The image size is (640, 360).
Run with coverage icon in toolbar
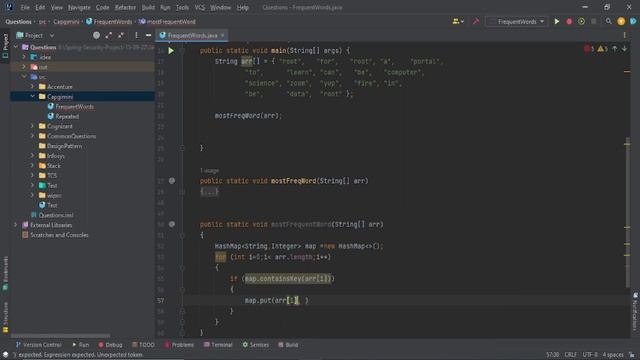[581, 21]
